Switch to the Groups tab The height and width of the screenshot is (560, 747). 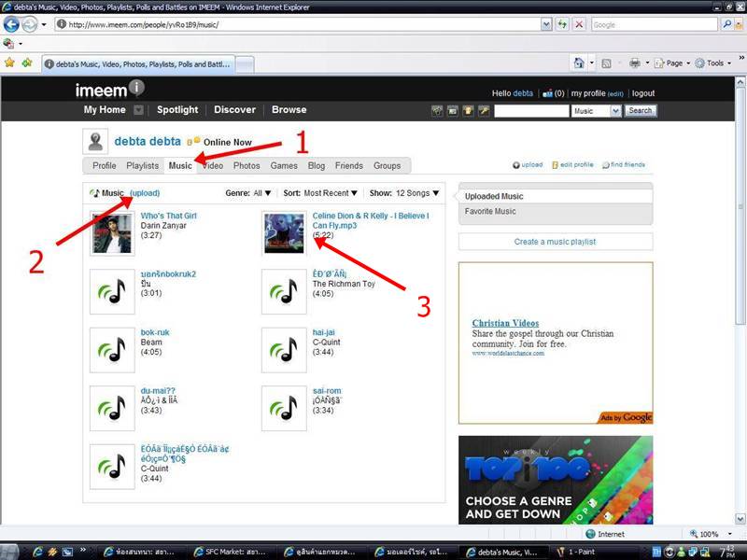tap(387, 166)
